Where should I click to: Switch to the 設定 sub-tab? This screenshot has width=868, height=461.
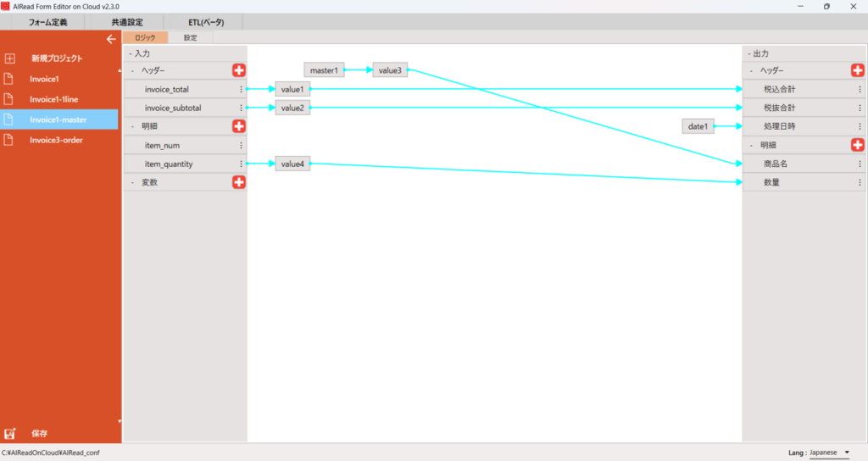coord(190,37)
